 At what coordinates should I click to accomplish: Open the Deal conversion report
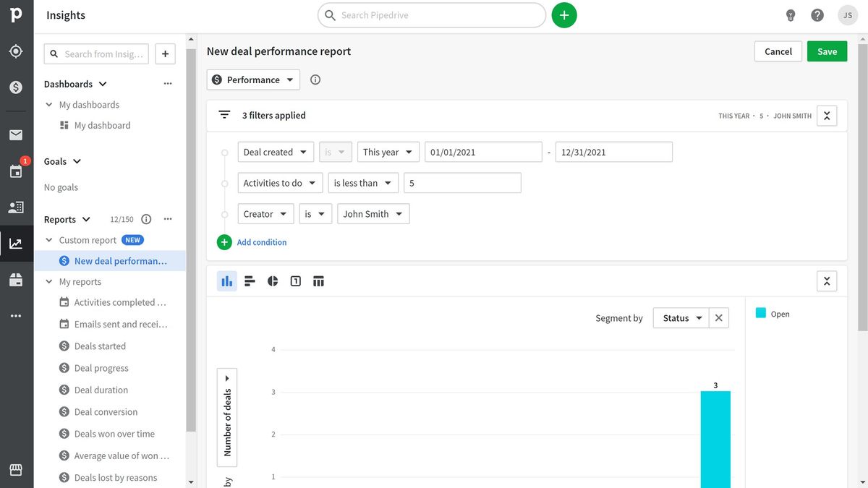click(x=106, y=411)
